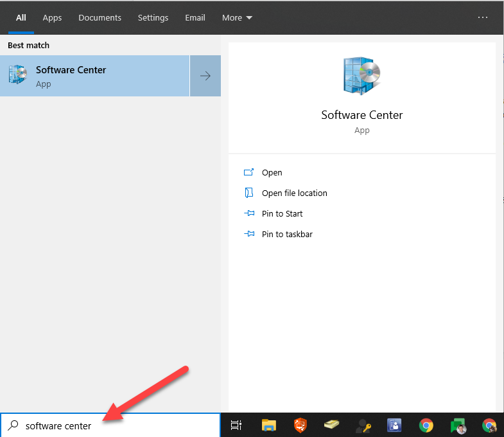This screenshot has width=504, height=437.
Task: Launch File Explorer from the taskbar
Action: coord(268,425)
